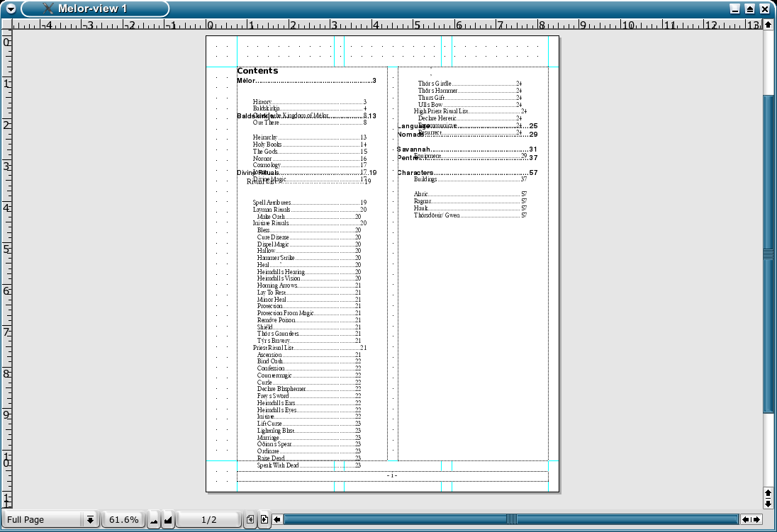Click the 1/2 page number field
This screenshot has width=777, height=532.
[x=208, y=520]
